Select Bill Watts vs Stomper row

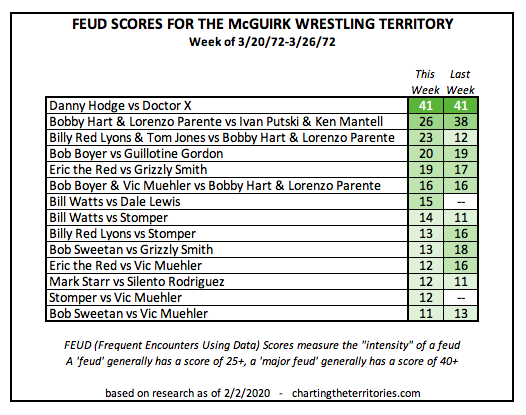[262, 218]
